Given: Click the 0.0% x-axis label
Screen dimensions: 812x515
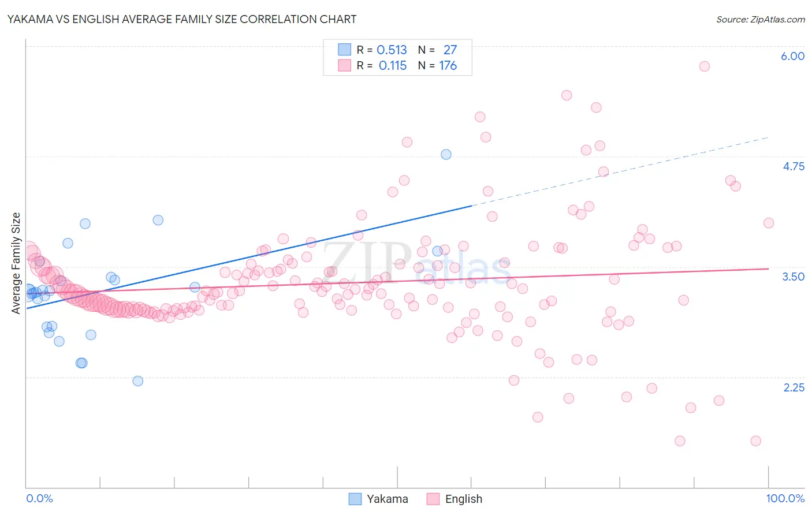Looking at the screenshot, I should (39, 498).
